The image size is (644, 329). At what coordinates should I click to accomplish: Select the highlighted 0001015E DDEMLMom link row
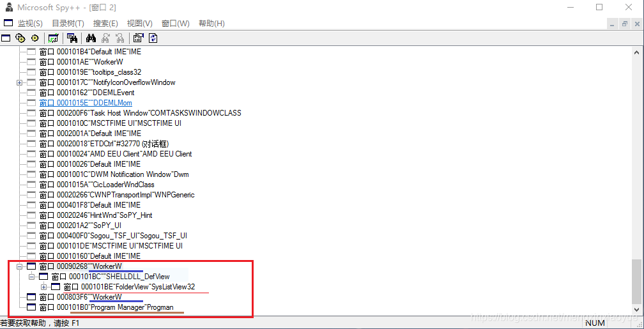point(86,103)
